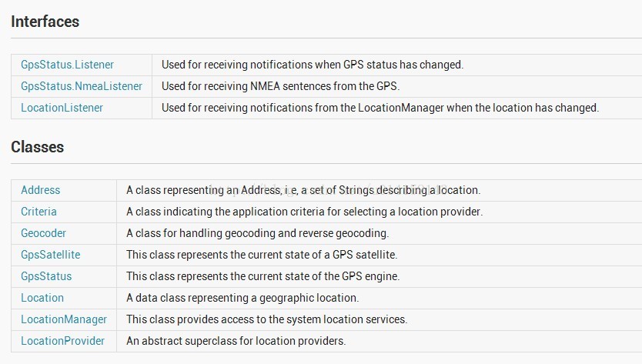Click the Classes section heading
Screen dimensions: 642x364
pyautogui.click(x=37, y=147)
